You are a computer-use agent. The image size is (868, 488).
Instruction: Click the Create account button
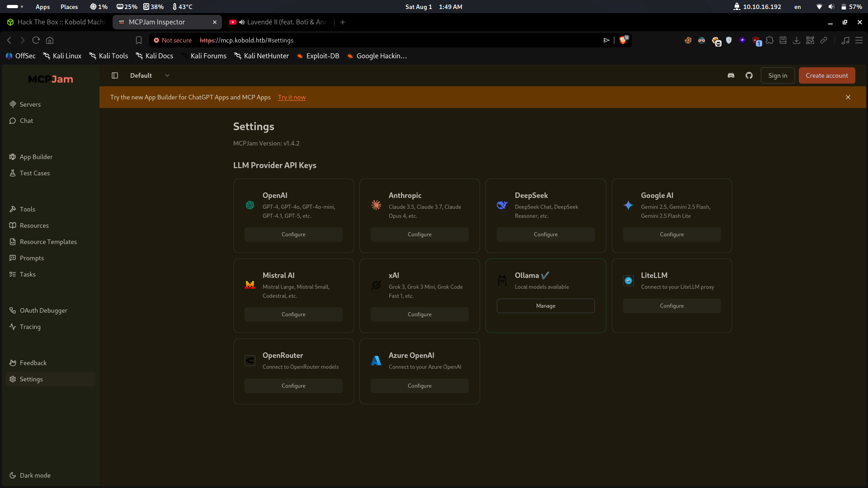click(x=827, y=75)
